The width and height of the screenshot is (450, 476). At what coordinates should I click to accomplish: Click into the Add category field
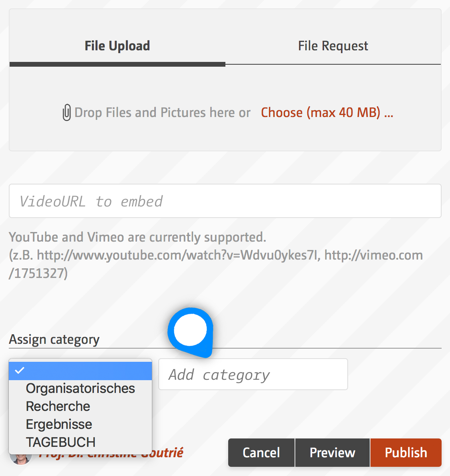point(253,374)
